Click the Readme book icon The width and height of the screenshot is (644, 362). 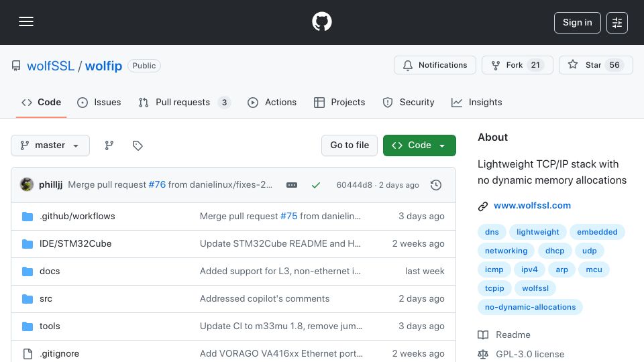[x=483, y=335]
